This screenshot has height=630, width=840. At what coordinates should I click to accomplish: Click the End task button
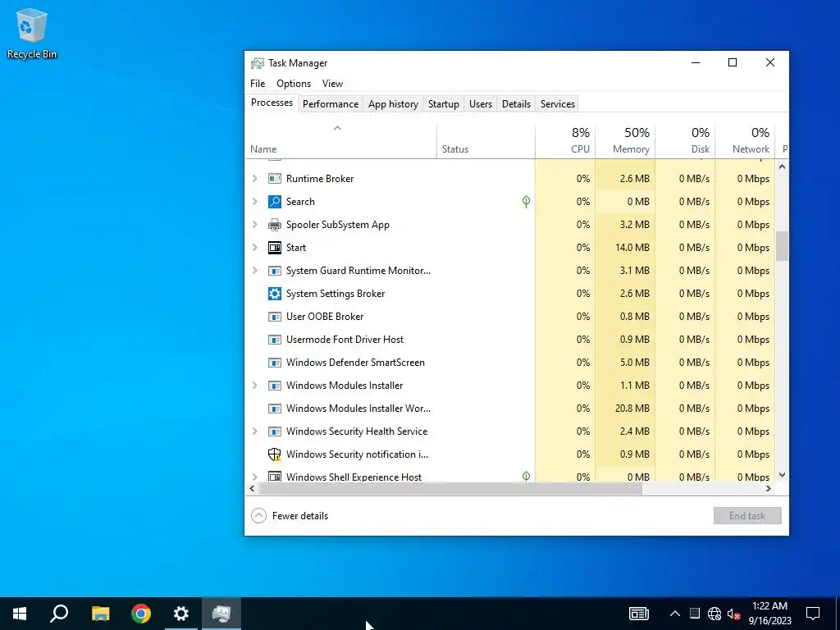click(747, 516)
